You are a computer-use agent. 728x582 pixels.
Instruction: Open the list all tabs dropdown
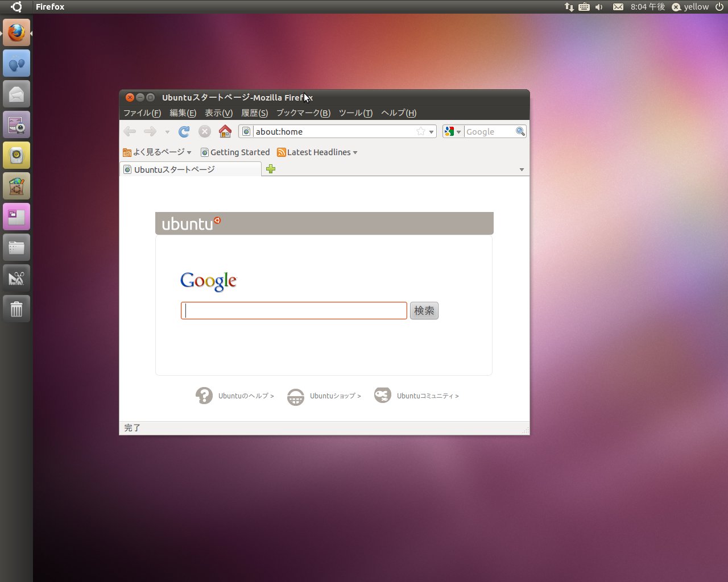[x=522, y=169]
